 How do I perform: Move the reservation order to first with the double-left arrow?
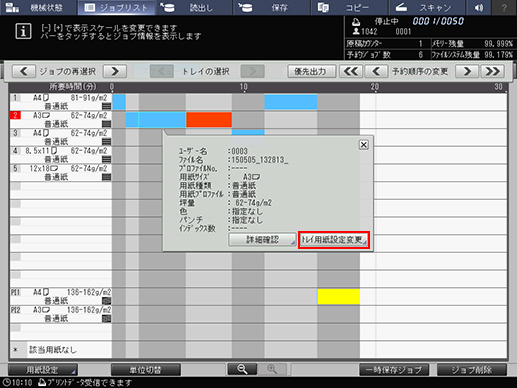pos(351,71)
